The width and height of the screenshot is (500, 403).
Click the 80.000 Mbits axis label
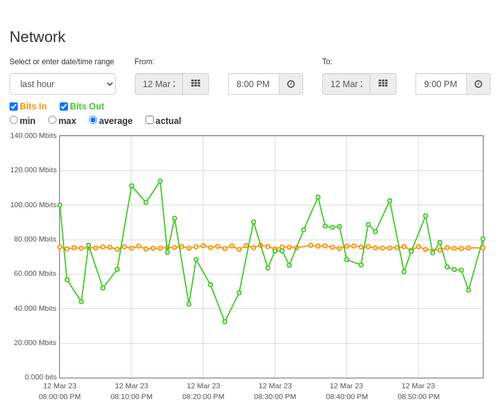coord(35,239)
